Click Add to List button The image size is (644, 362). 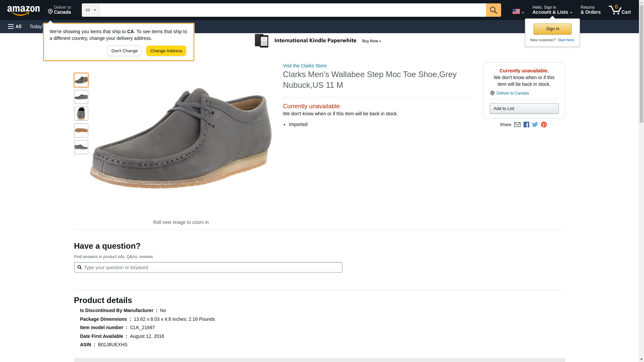pos(524,109)
